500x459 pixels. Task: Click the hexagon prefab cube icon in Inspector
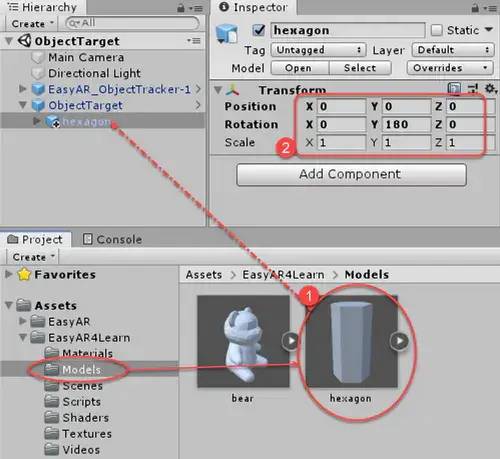(227, 34)
